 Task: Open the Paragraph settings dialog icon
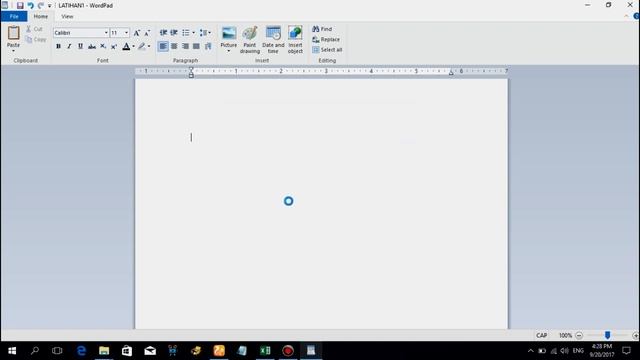(208, 47)
